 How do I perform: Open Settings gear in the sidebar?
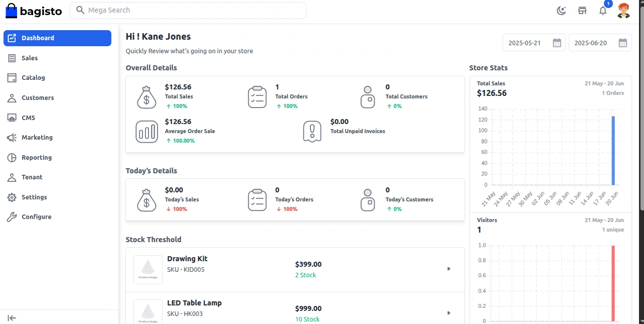tap(12, 197)
